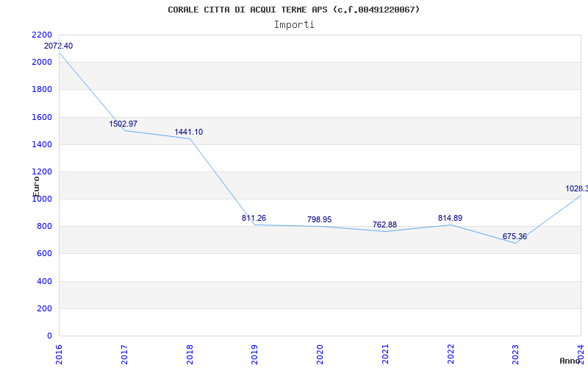Click the 2022 x-axis year label
The width and height of the screenshot is (588, 368).
tap(451, 354)
